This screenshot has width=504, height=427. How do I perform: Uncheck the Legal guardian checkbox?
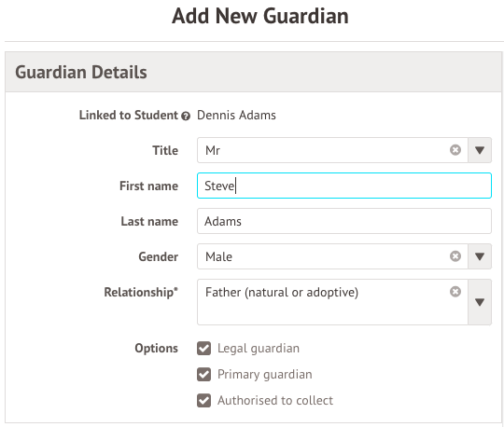click(x=203, y=349)
